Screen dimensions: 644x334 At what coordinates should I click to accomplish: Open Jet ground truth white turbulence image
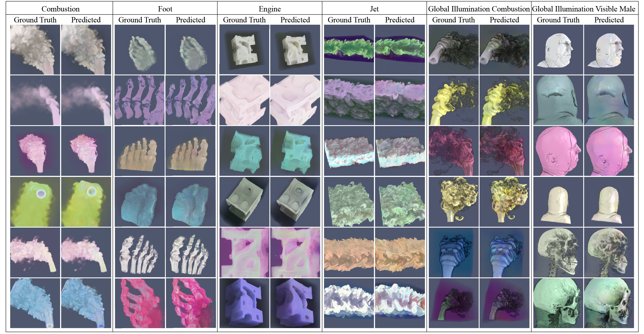click(349, 303)
